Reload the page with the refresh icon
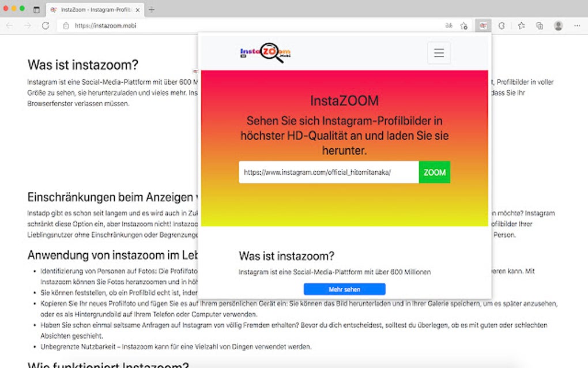Image resolution: width=588 pixels, height=368 pixels. click(45, 26)
